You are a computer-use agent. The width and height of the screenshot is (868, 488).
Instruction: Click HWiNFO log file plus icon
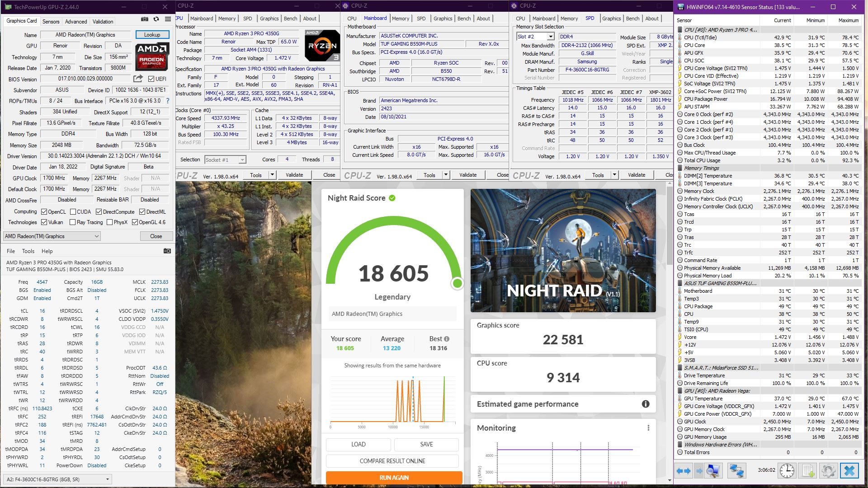coord(808,471)
